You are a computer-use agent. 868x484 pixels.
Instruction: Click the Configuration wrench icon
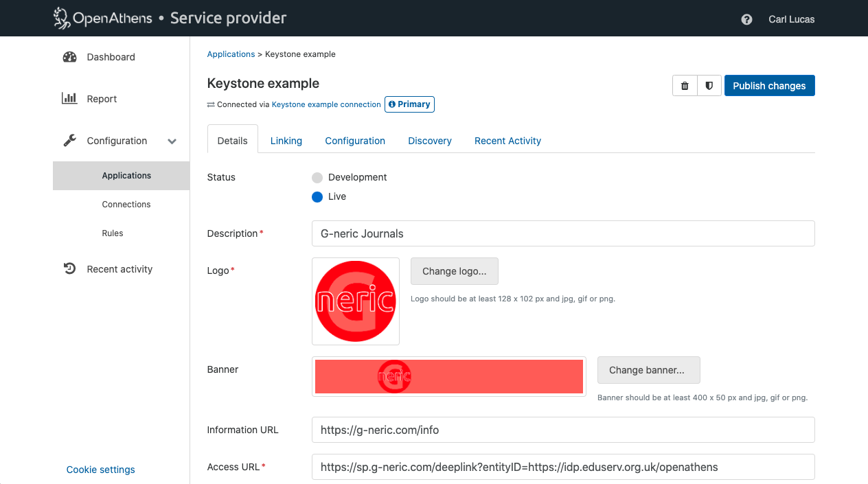tap(69, 141)
